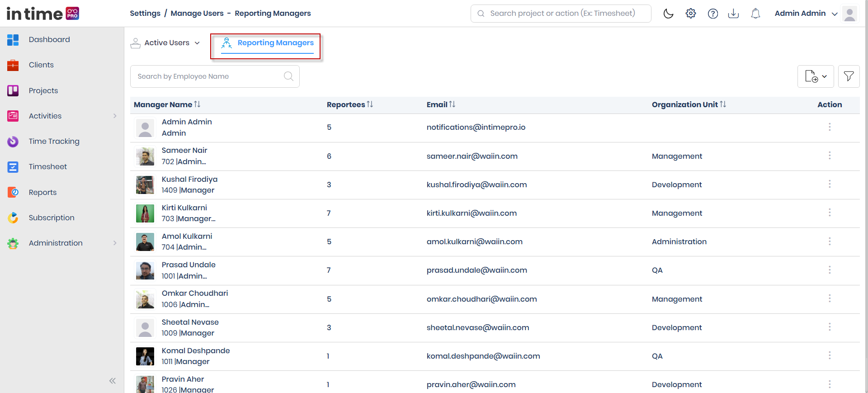Viewport: 868px width, 393px height.
Task: Open action menu for Sameer Nair row
Action: click(x=830, y=156)
